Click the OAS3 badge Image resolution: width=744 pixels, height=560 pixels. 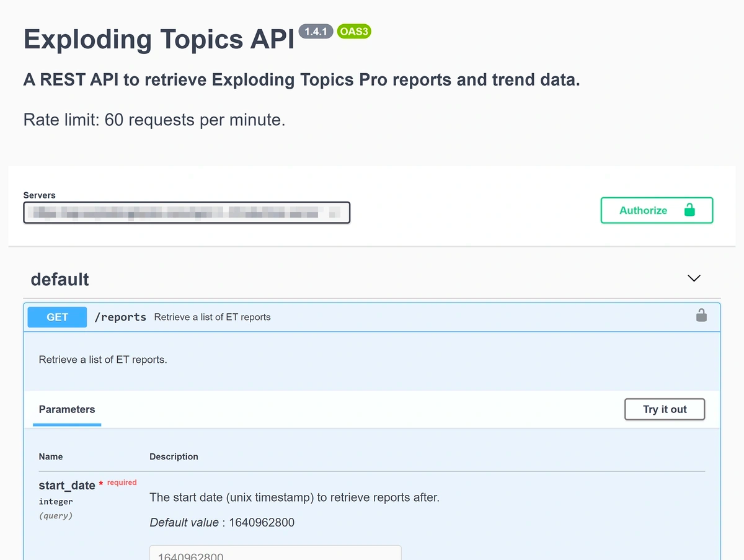tap(354, 31)
